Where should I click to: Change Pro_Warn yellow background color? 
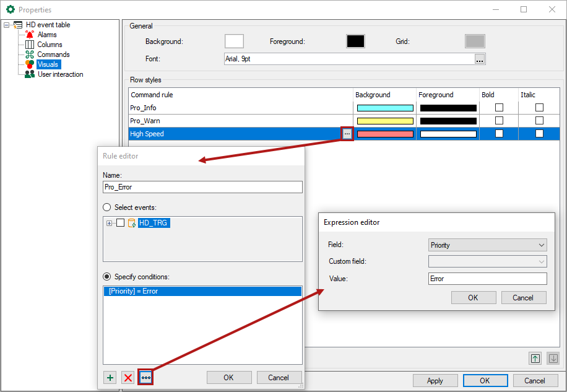[x=385, y=121]
